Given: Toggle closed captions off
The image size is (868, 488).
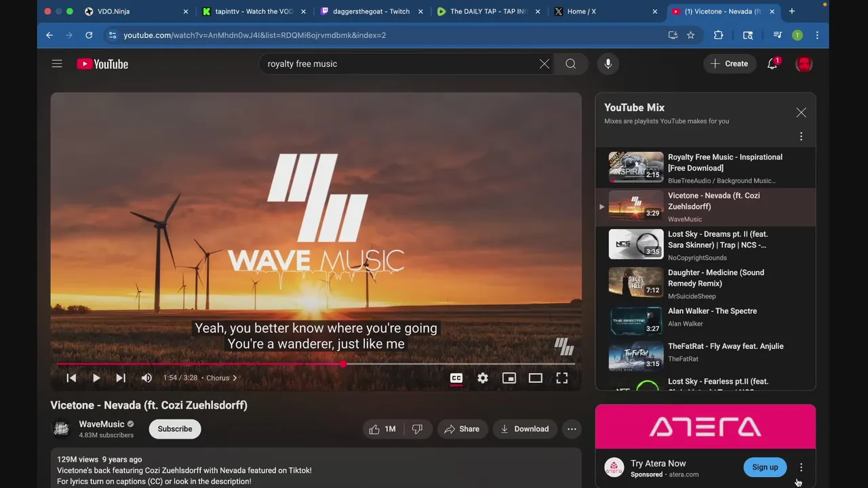Looking at the screenshot, I should tap(456, 378).
